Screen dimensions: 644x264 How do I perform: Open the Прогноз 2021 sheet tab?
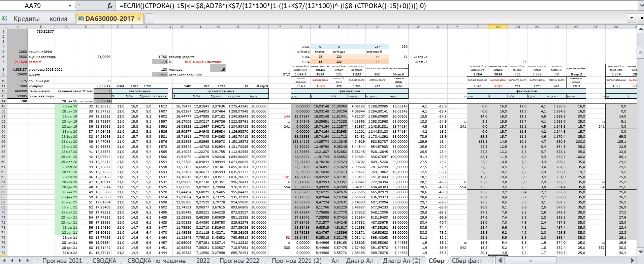click(62, 261)
